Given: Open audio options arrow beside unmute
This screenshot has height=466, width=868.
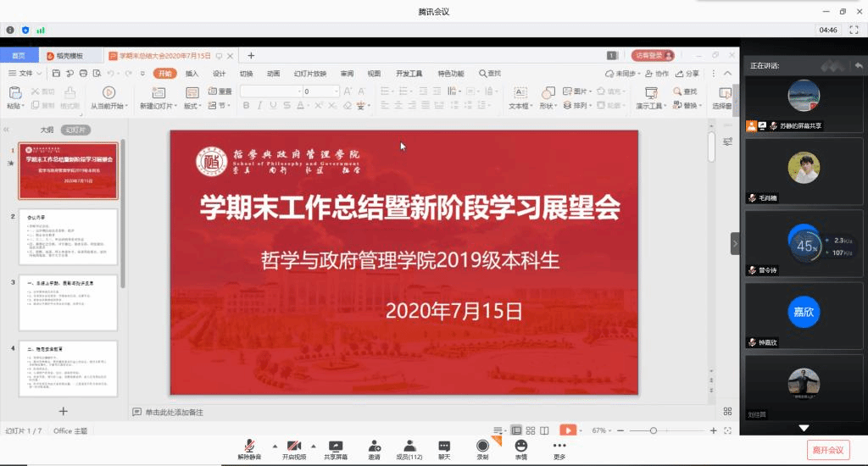Looking at the screenshot, I should pos(275,446).
